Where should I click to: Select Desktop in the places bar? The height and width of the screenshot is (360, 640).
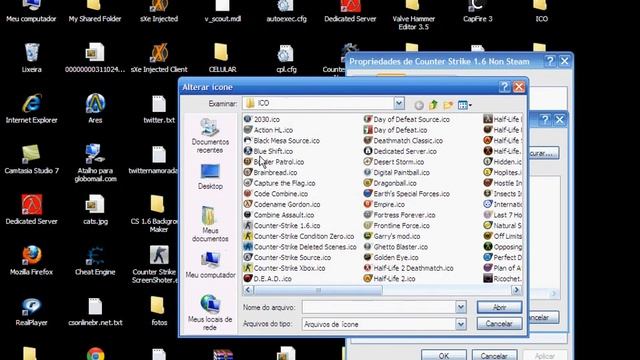[210, 177]
